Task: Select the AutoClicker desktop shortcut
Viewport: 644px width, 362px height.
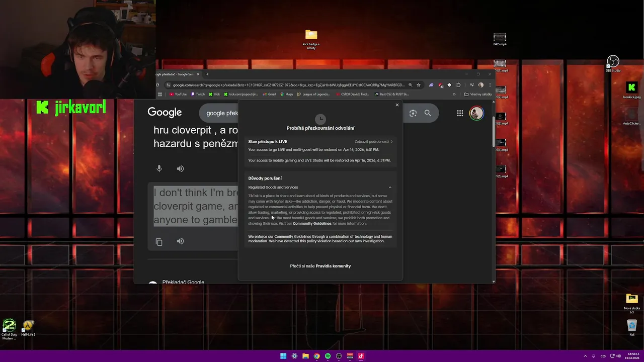Action: 631,117
